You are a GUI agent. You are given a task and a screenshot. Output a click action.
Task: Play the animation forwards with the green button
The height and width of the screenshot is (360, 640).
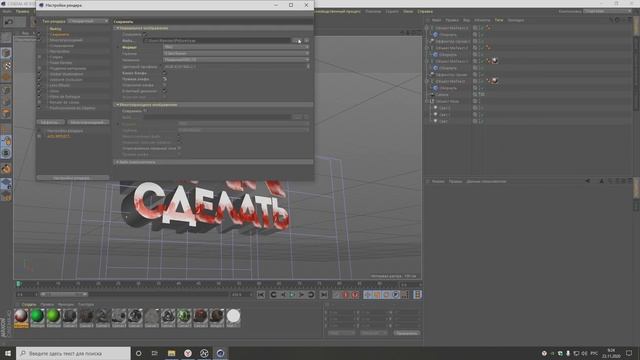(x=292, y=295)
